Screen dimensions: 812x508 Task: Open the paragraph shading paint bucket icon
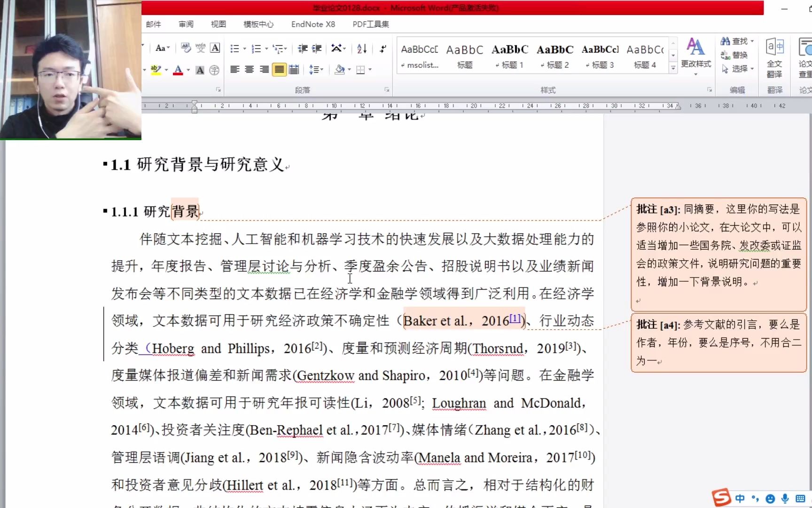[340, 69]
